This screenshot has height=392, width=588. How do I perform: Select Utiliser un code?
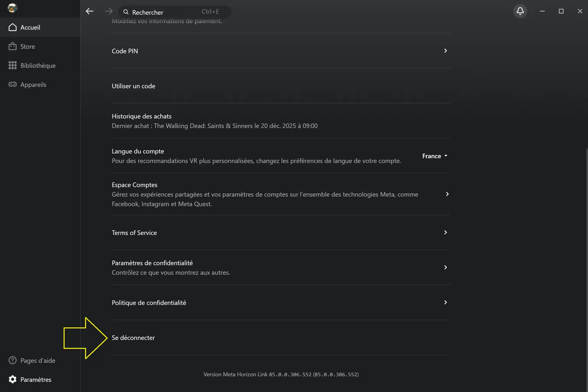click(134, 86)
